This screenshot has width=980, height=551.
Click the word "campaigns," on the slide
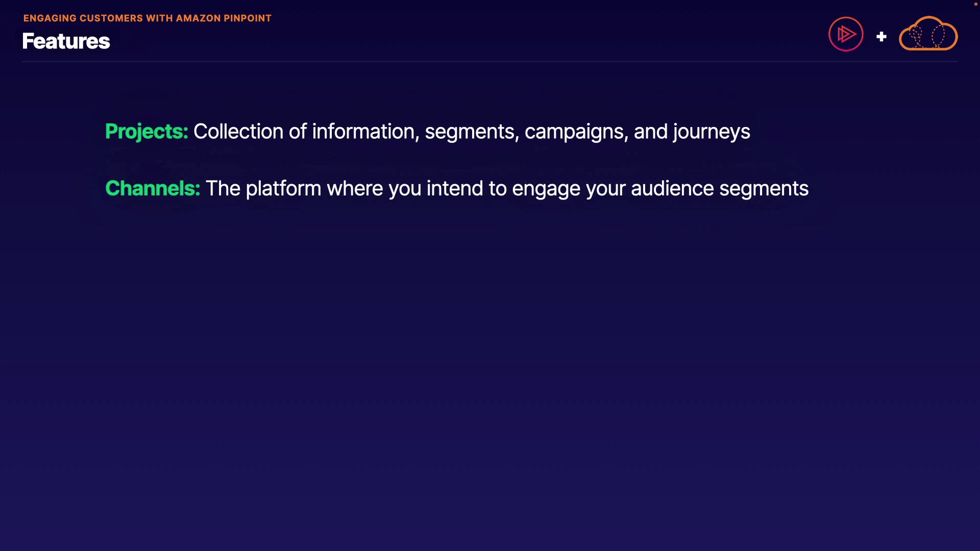576,132
